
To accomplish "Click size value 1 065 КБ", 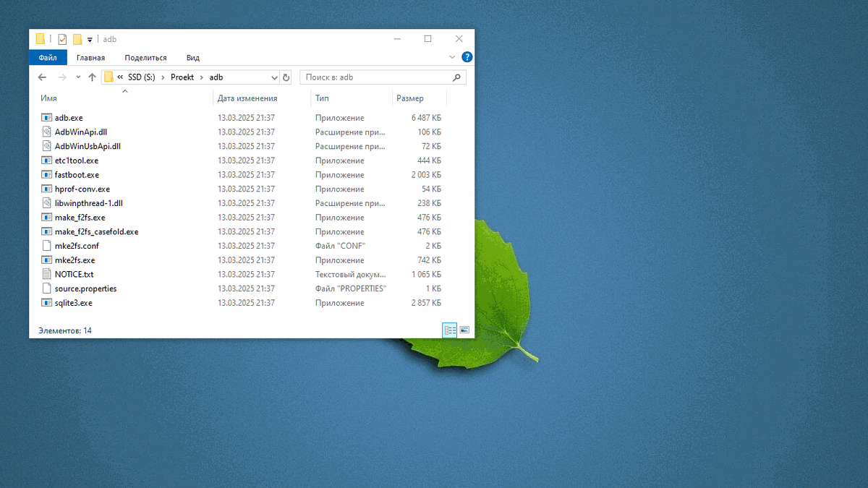I will (x=426, y=275).
